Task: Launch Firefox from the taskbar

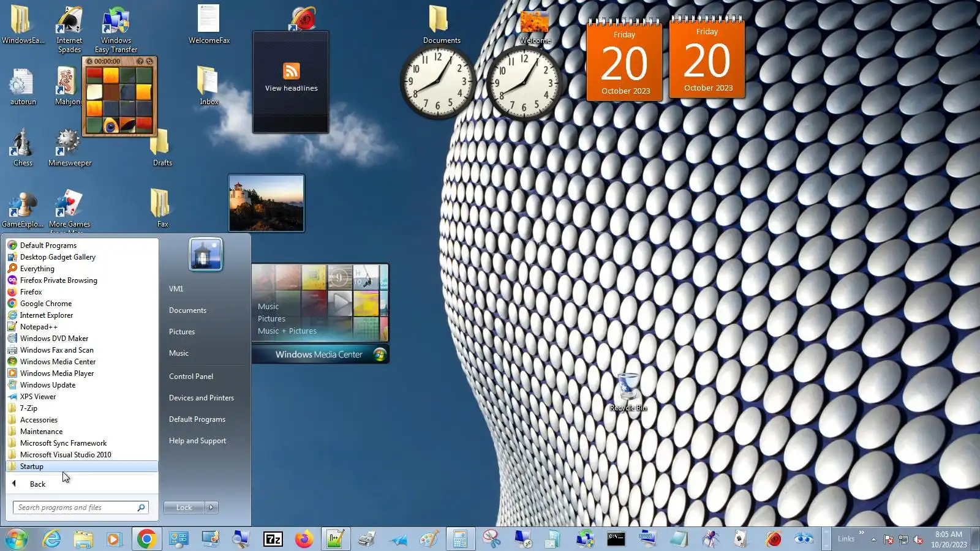Action: coord(304,539)
